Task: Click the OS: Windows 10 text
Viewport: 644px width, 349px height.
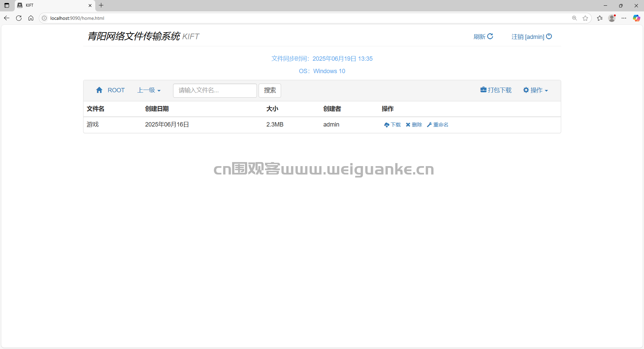Action: point(322,71)
